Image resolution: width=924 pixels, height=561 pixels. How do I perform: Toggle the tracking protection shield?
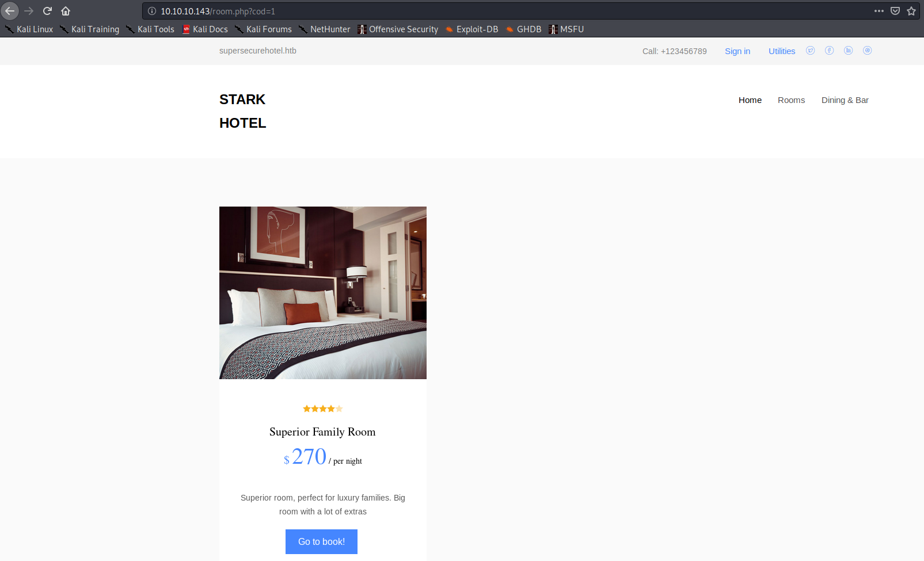coord(895,11)
